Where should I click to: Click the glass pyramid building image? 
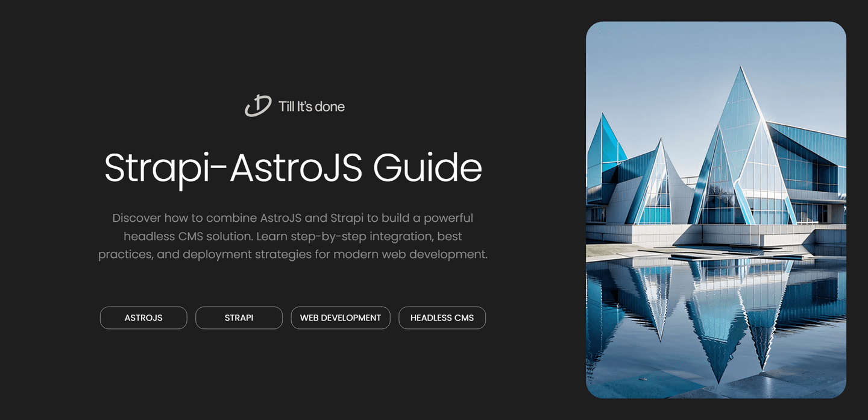(x=716, y=210)
